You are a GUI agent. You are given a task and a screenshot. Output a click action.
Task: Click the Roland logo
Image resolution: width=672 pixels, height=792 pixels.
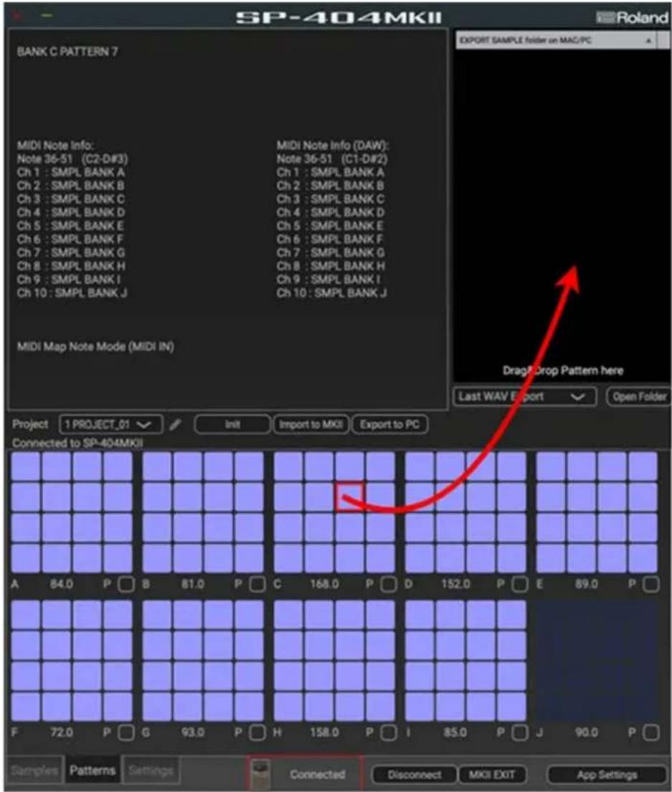(633, 18)
